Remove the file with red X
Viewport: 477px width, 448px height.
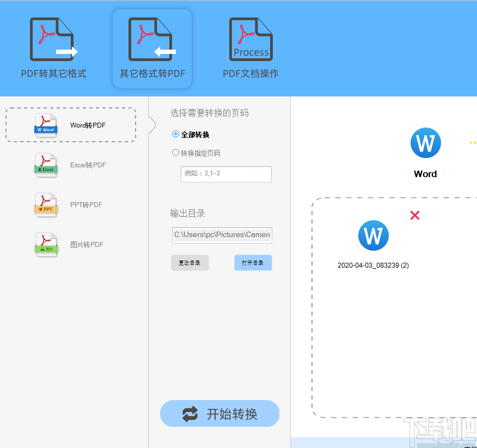click(414, 215)
